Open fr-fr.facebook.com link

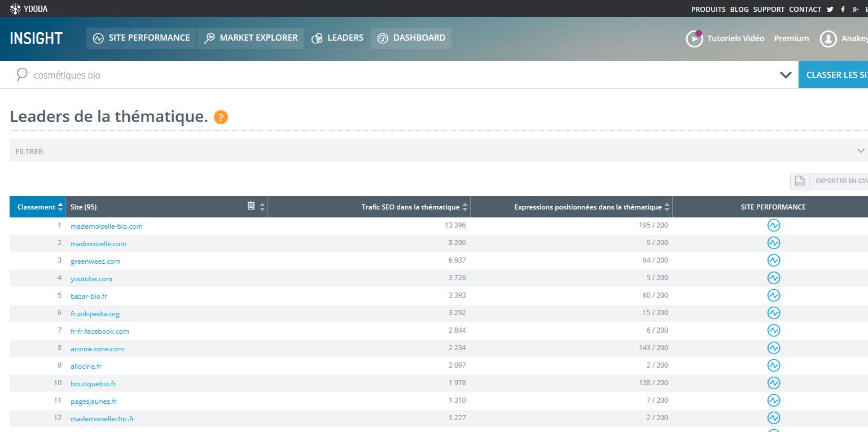point(100,331)
